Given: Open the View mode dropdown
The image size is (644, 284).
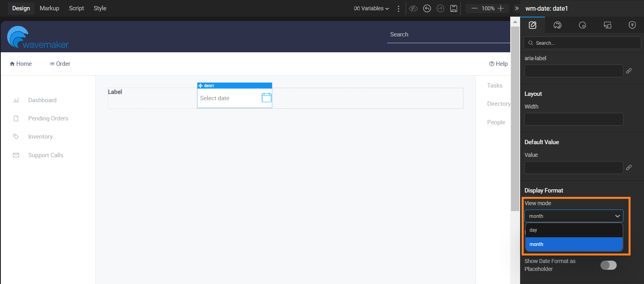Looking at the screenshot, I should click(x=574, y=216).
